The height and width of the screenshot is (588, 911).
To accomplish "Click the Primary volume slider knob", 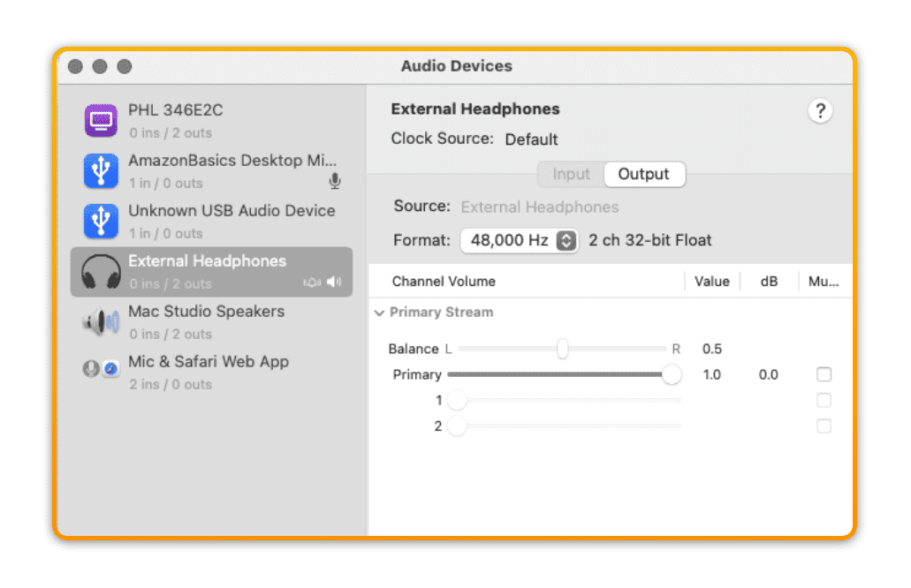I will [672, 374].
